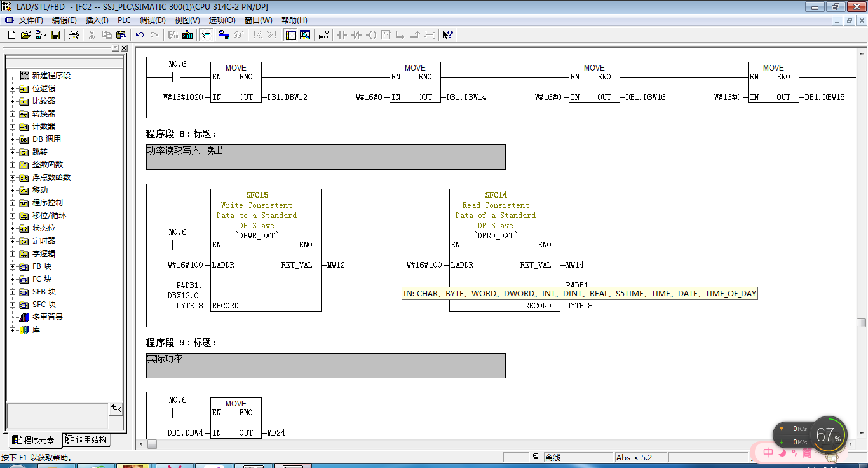
Task: Close the program elements side panel
Action: tap(123, 48)
